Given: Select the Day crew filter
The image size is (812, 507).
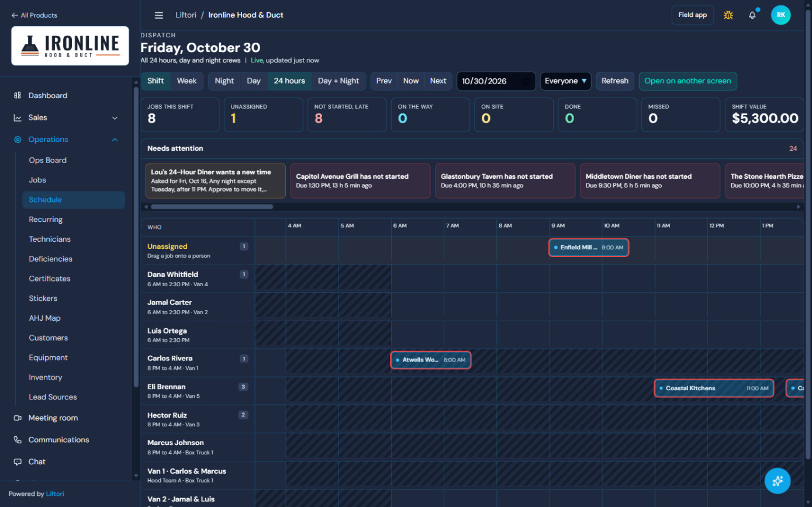Looking at the screenshot, I should (x=254, y=81).
